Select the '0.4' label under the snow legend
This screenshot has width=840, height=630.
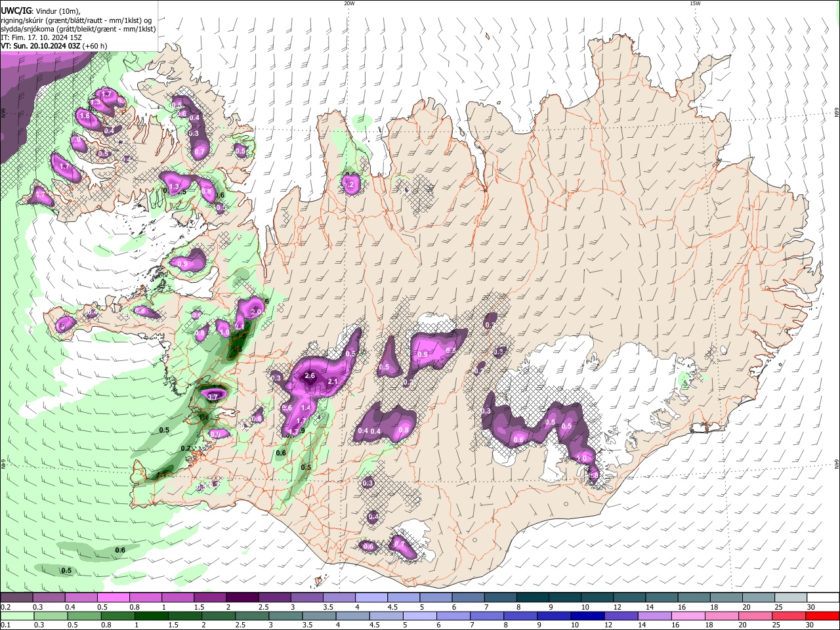[x=70, y=607]
